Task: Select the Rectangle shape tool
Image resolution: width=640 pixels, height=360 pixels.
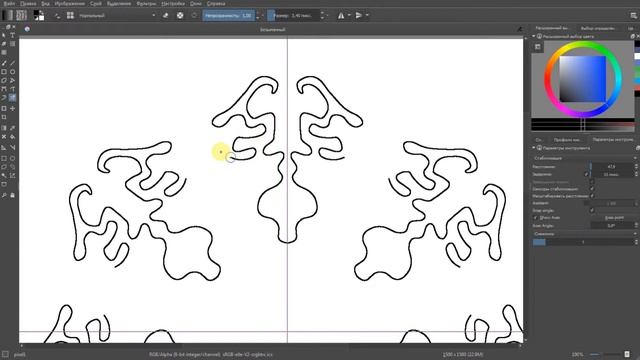Action: (x=4, y=71)
